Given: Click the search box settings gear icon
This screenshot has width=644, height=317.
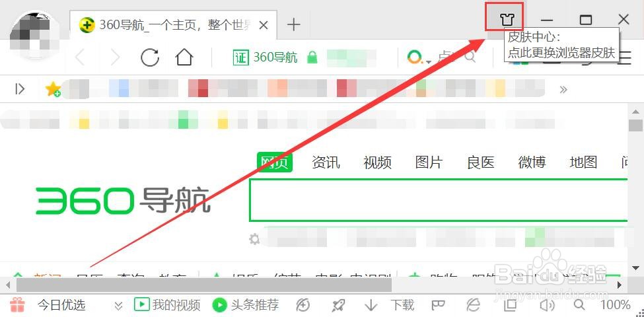Looking at the screenshot, I should pyautogui.click(x=254, y=239).
